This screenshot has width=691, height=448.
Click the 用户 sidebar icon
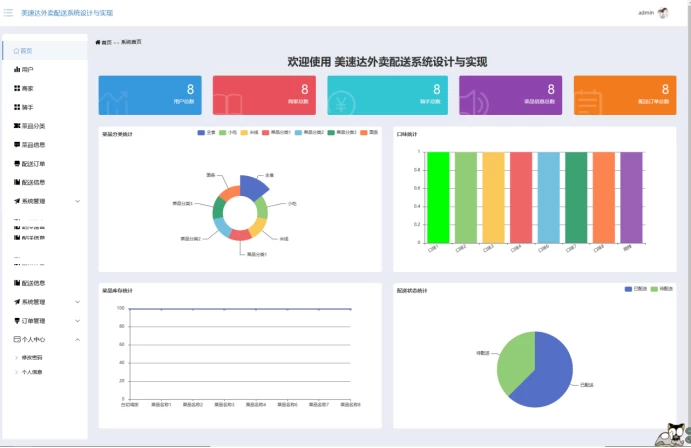tap(16, 70)
